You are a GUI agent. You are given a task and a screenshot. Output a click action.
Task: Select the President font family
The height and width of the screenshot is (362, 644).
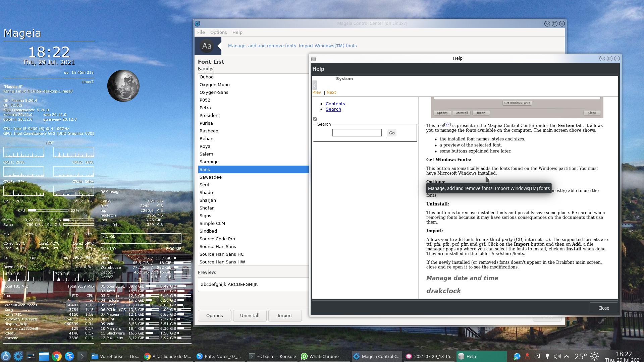point(253,115)
